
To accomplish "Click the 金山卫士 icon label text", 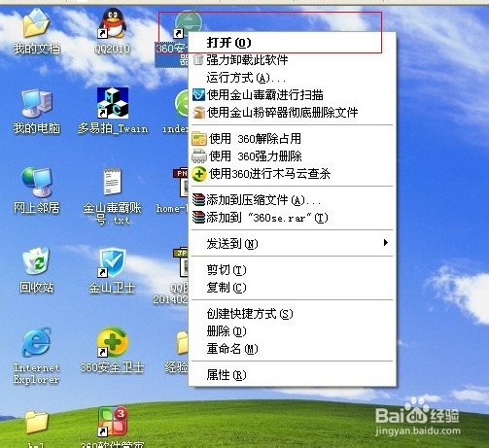I will pyautogui.click(x=112, y=288).
